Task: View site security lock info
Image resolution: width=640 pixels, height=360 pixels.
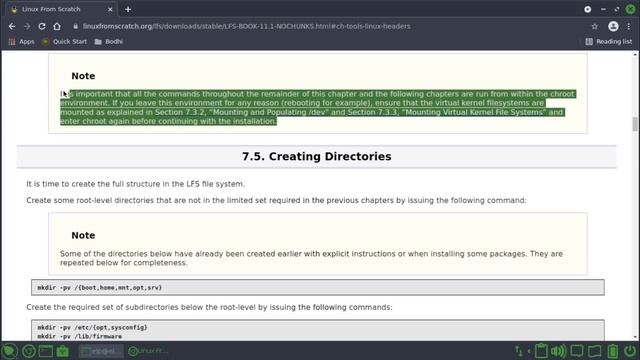Action: click(76, 26)
